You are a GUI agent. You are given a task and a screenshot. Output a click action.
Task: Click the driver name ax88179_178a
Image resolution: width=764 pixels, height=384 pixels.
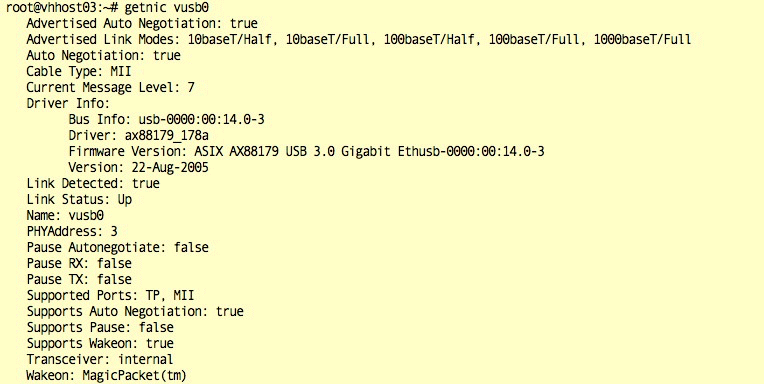[x=167, y=135]
